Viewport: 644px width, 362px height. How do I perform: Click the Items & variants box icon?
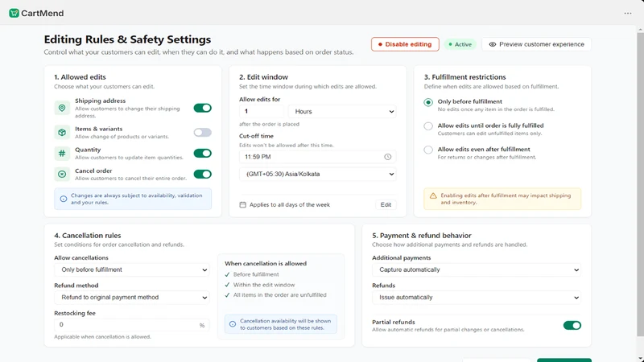pyautogui.click(x=62, y=132)
